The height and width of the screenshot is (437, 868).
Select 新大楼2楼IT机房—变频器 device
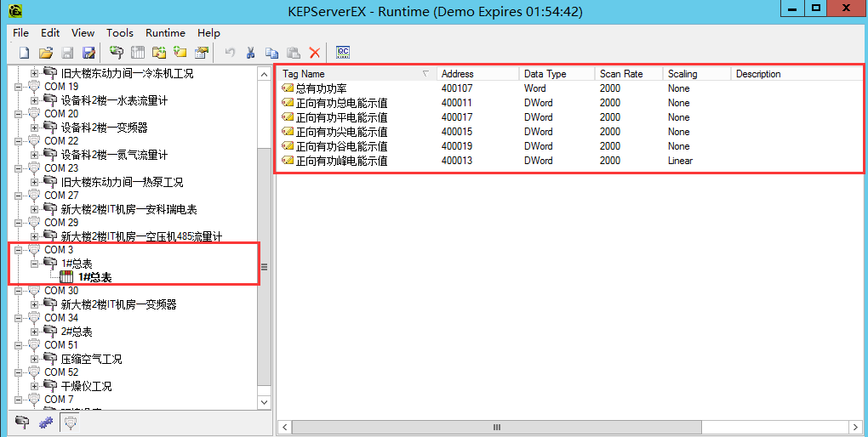point(118,304)
